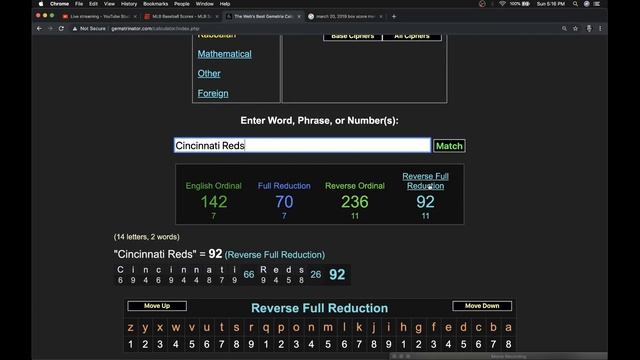Close the Live streaming YouTube tab
The height and width of the screenshot is (360, 640).
pos(135,16)
